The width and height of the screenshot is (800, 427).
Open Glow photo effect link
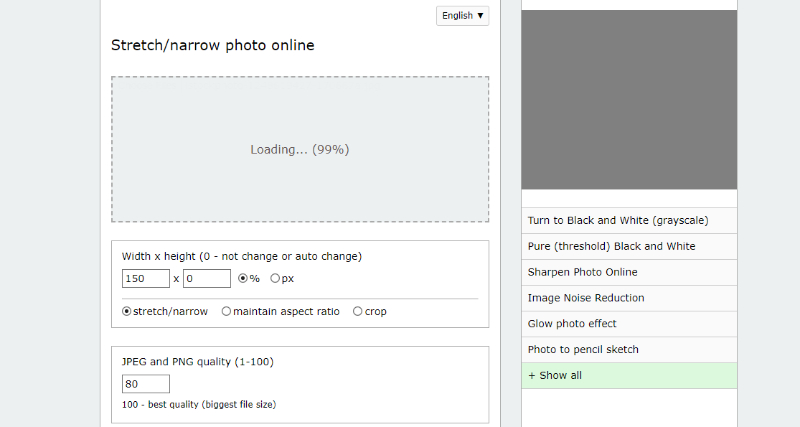point(629,323)
